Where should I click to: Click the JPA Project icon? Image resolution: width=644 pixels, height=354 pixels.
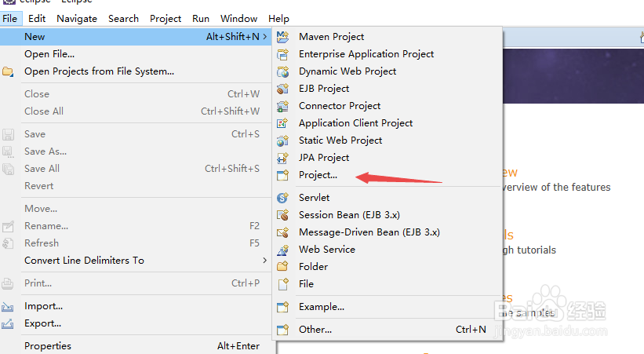click(x=283, y=158)
